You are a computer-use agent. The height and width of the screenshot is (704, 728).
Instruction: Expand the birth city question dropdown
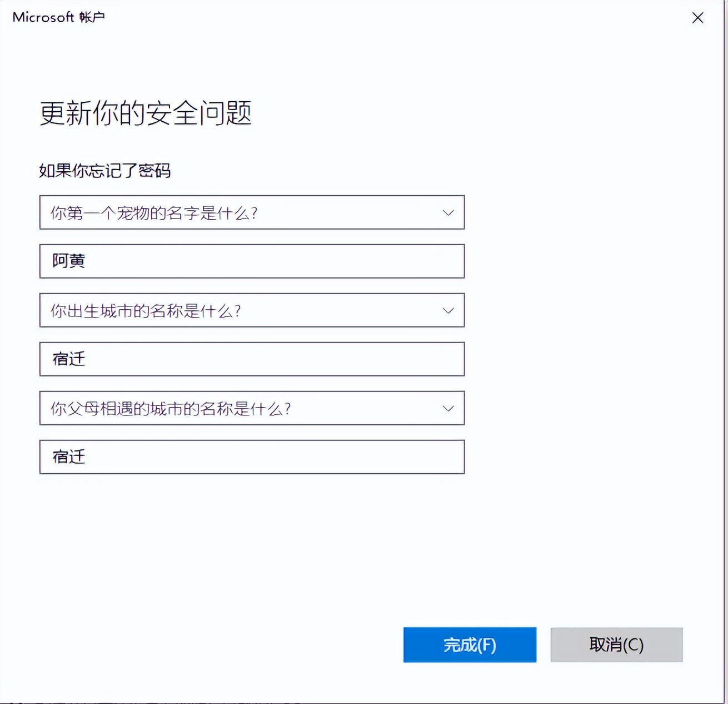(251, 310)
